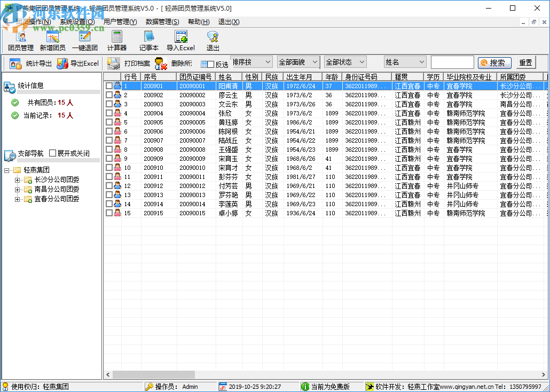The width and height of the screenshot is (550, 392).
Task: Expand the 长沙分公司团委 tree node
Action: point(17,179)
